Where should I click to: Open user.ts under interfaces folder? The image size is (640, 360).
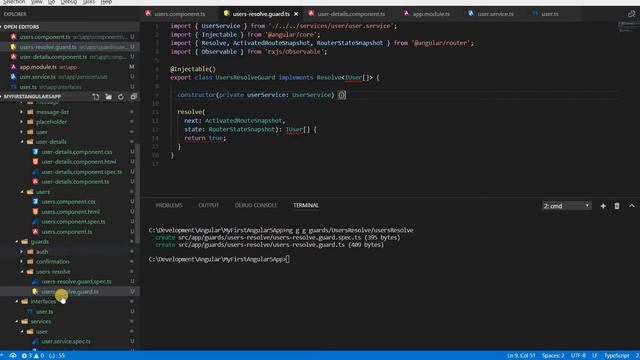[44, 312]
